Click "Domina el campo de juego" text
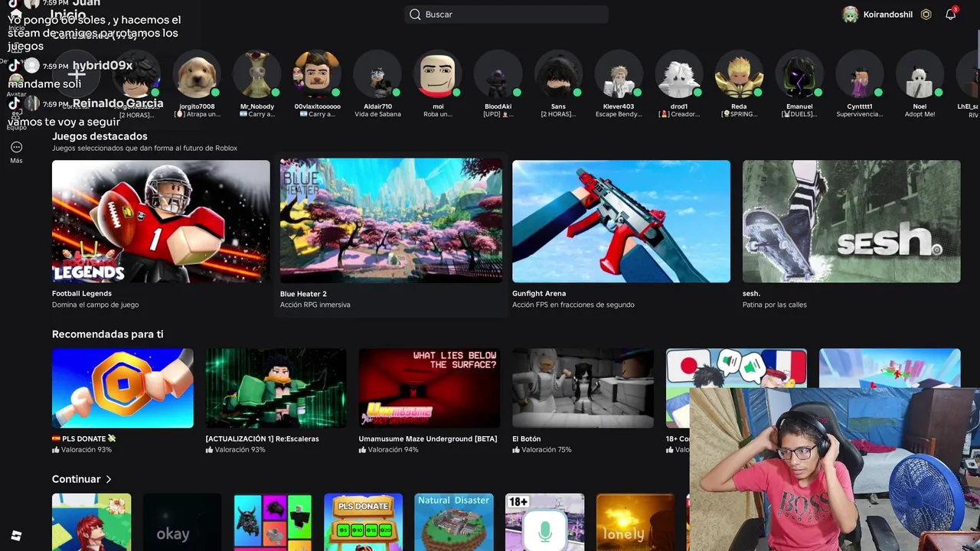Image resolution: width=980 pixels, height=551 pixels. (x=96, y=305)
